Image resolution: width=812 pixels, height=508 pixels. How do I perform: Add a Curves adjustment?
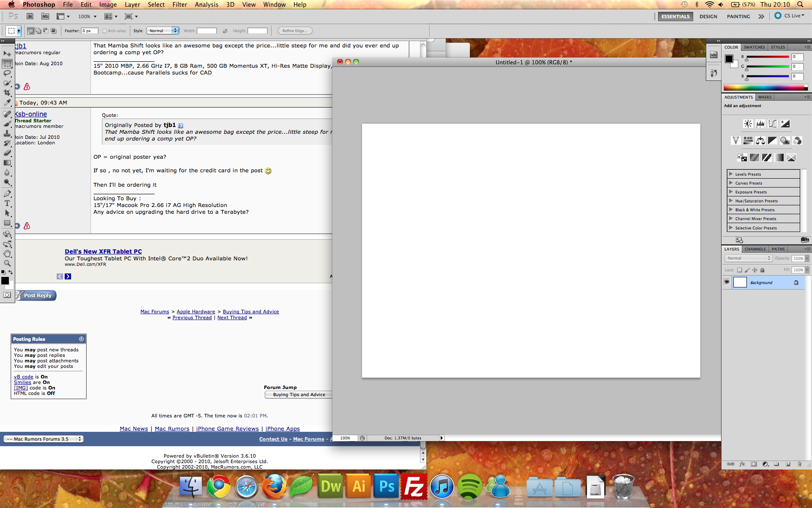[773, 124]
